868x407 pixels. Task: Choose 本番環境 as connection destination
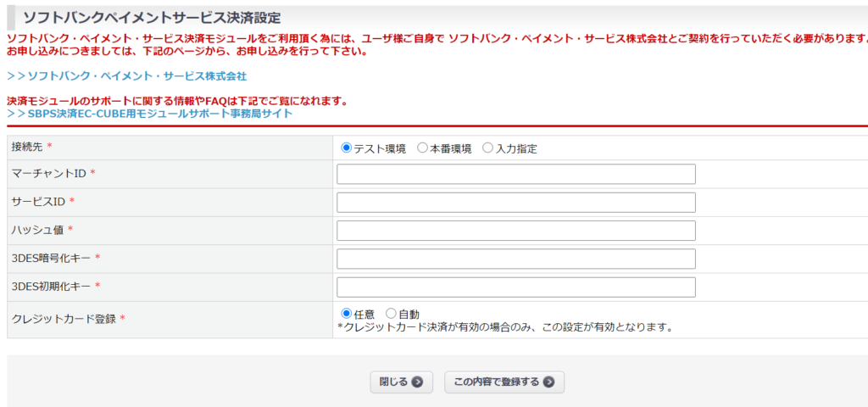coord(422,148)
